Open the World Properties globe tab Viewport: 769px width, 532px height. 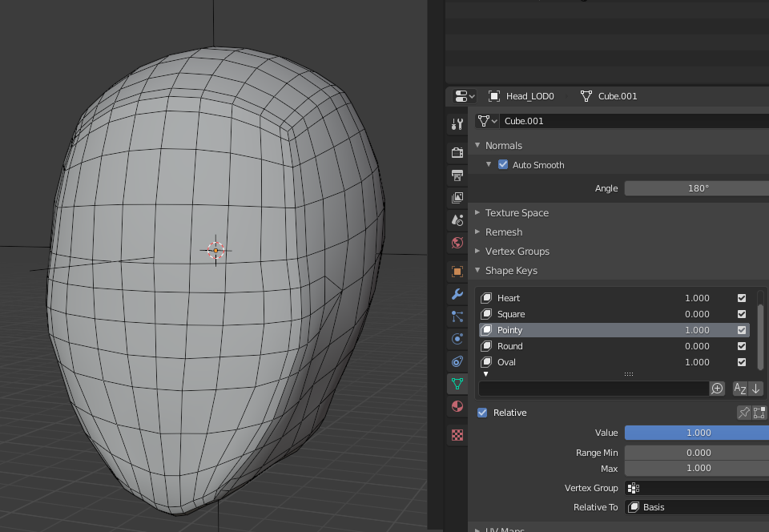tap(457, 242)
